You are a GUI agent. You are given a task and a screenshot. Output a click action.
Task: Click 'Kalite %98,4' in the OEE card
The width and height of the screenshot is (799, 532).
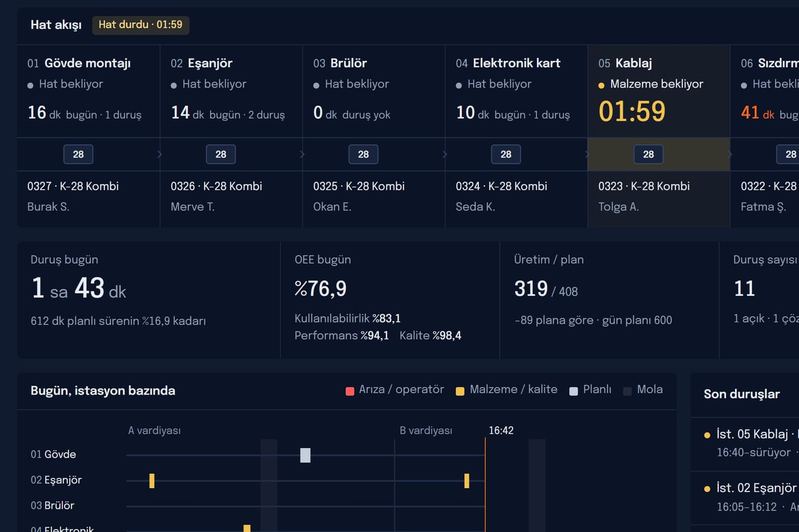coord(430,335)
